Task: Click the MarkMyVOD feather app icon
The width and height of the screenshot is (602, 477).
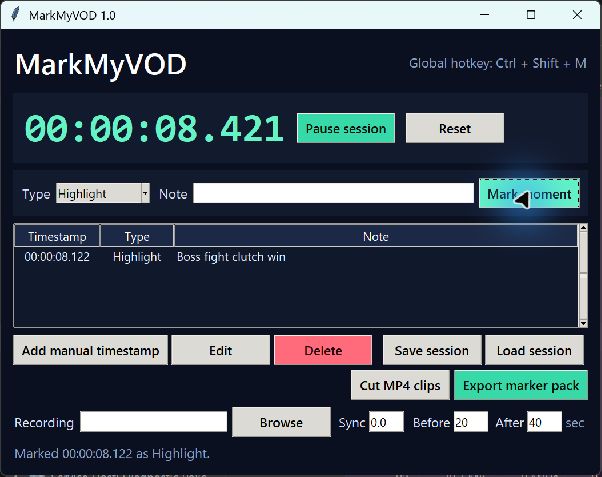Action: [15, 15]
